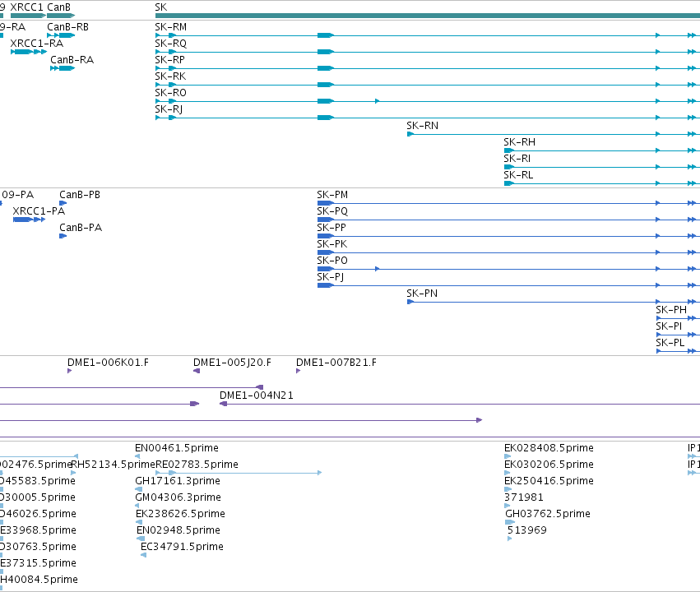Image resolution: width=700 pixels, height=592 pixels.
Task: Click the SK-RP transcript label
Action: (169, 60)
